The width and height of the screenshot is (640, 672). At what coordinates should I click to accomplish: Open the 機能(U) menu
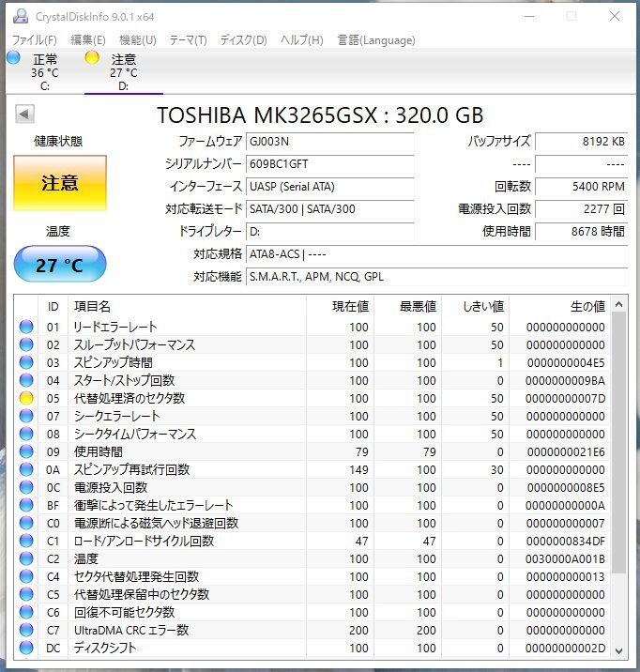pos(138,40)
